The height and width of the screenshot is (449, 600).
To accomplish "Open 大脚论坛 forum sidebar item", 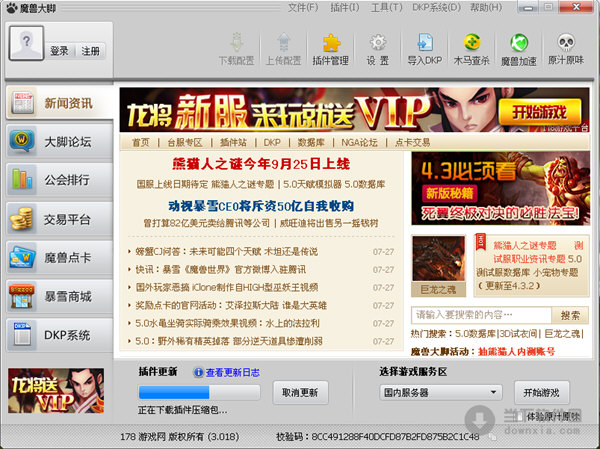I will [59, 142].
